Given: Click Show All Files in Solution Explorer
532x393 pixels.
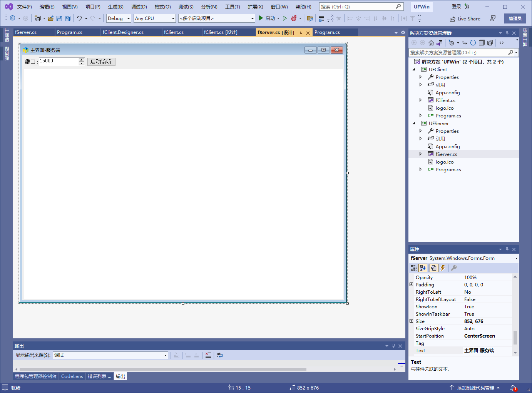Looking at the screenshot, I should tap(490, 43).
